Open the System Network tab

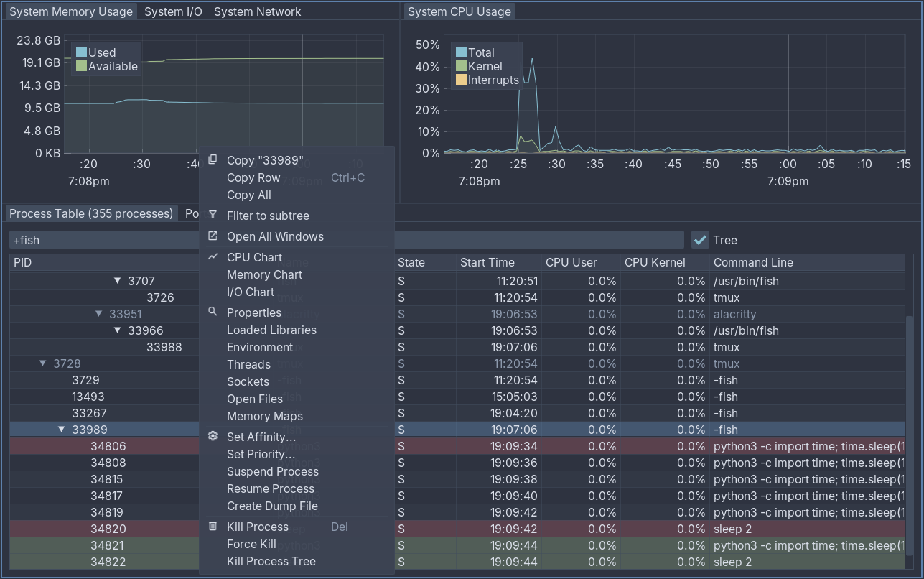pos(258,11)
